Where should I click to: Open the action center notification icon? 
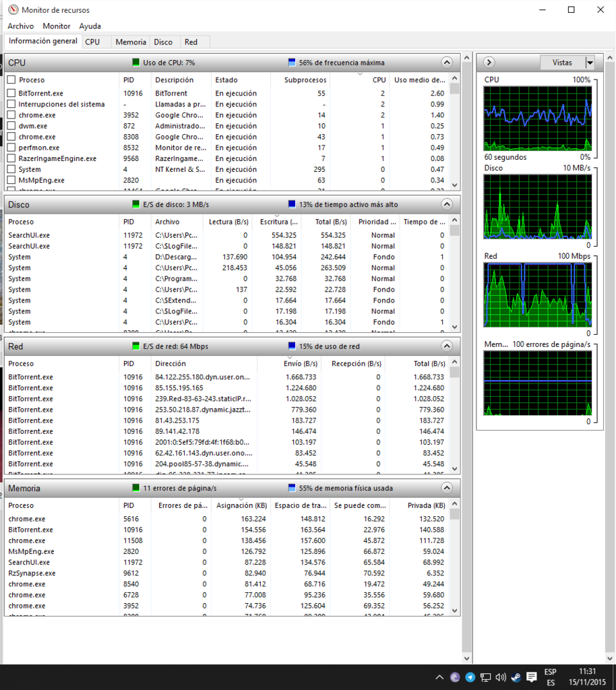tap(532, 677)
